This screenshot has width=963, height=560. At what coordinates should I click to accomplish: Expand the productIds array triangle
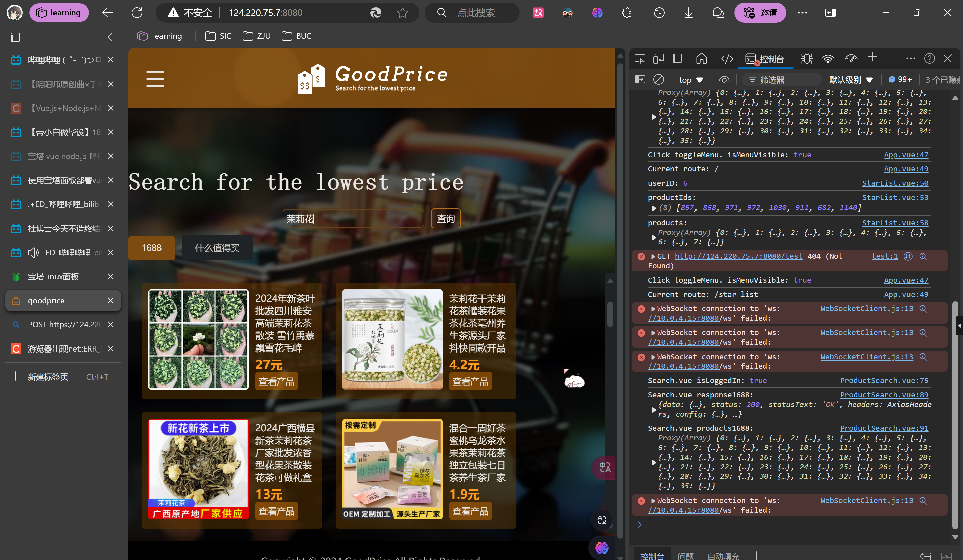[x=653, y=208]
